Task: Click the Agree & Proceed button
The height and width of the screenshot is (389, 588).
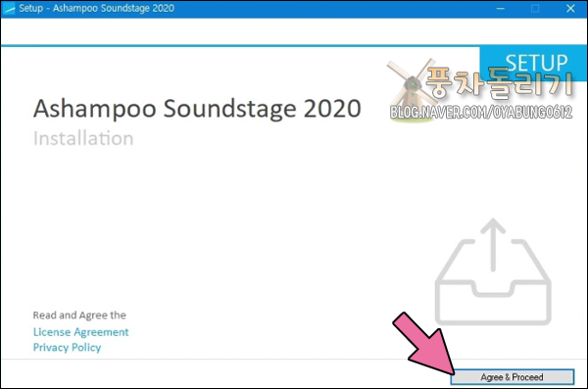Action: 513,377
